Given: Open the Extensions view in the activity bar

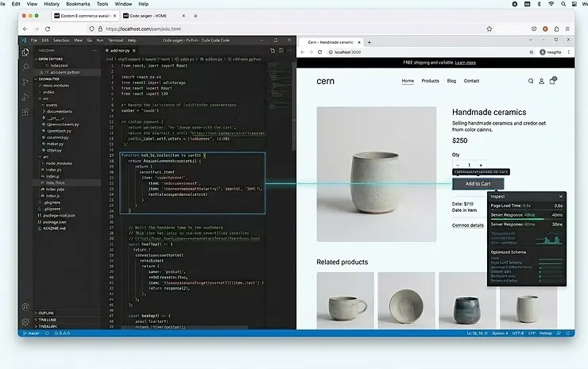Looking at the screenshot, I should pyautogui.click(x=25, y=112).
